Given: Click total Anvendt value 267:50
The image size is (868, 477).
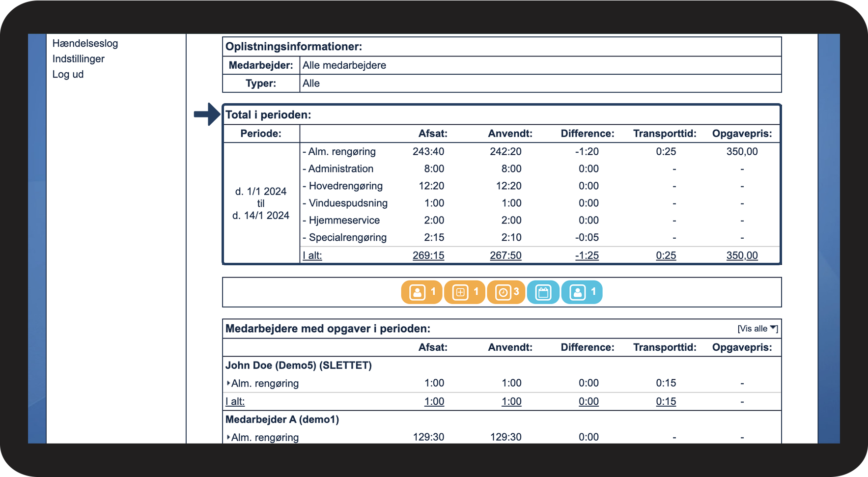Looking at the screenshot, I should tap(505, 255).
